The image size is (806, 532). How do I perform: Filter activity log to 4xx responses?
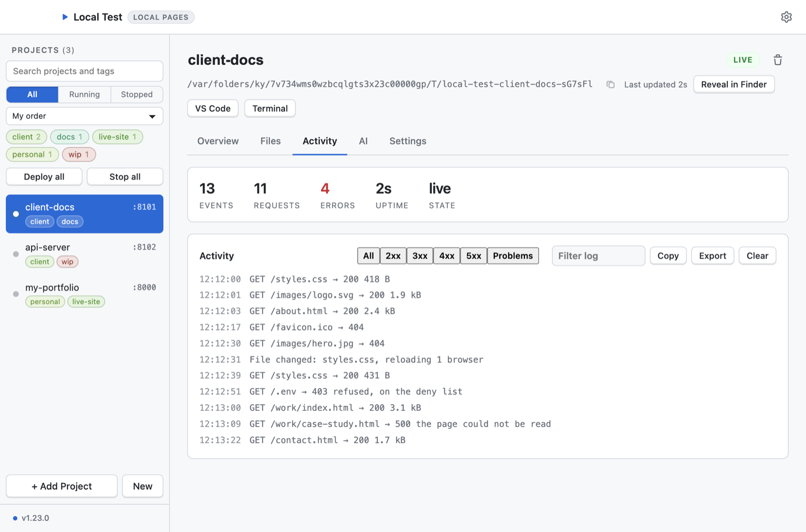click(x=446, y=256)
